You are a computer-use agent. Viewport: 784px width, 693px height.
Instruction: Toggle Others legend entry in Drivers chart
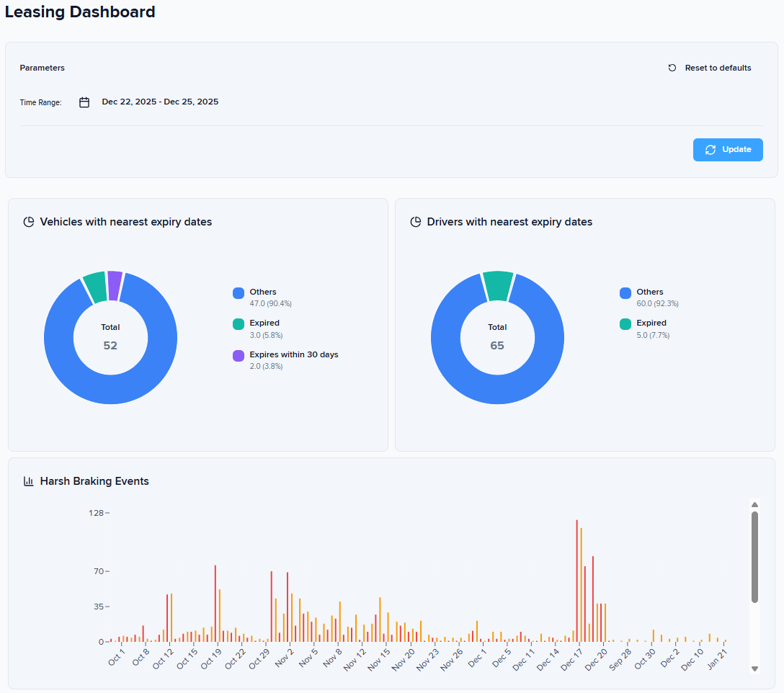pyautogui.click(x=649, y=292)
